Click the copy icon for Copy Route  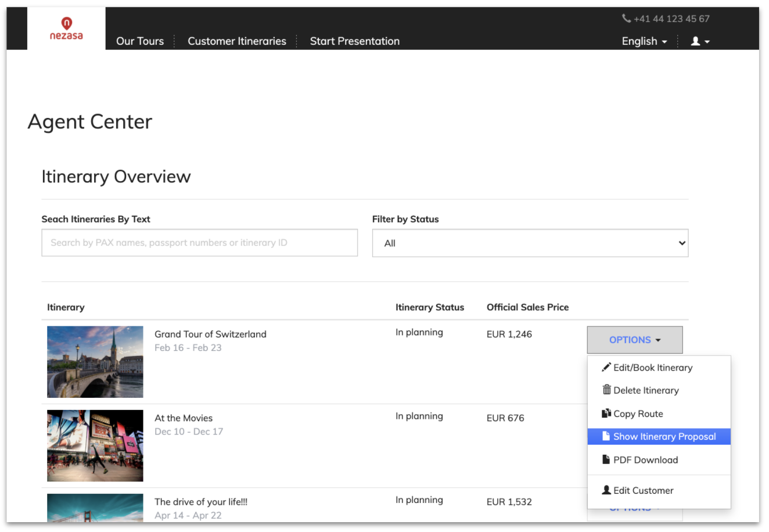[606, 413]
